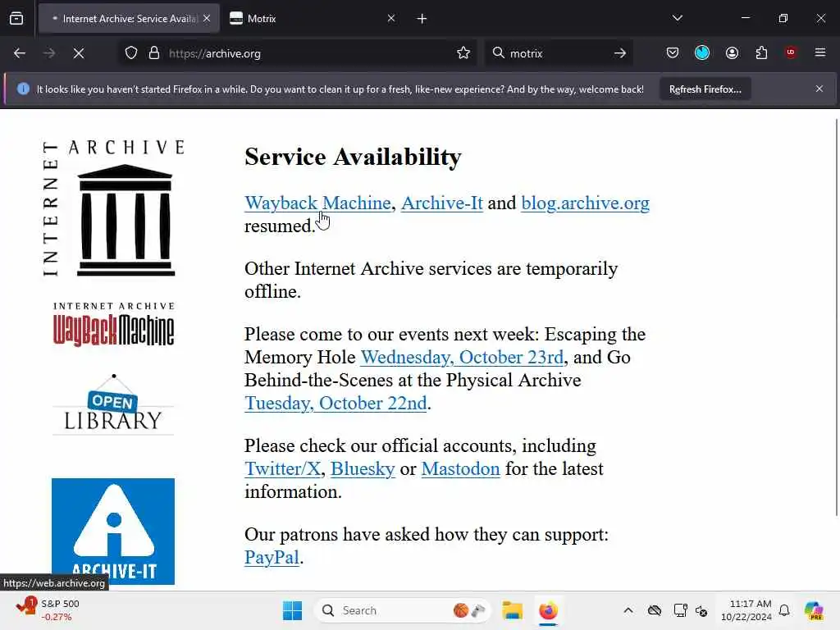Screen dimensions: 840x630
Task: Close the Motrix tab
Action: click(x=391, y=18)
